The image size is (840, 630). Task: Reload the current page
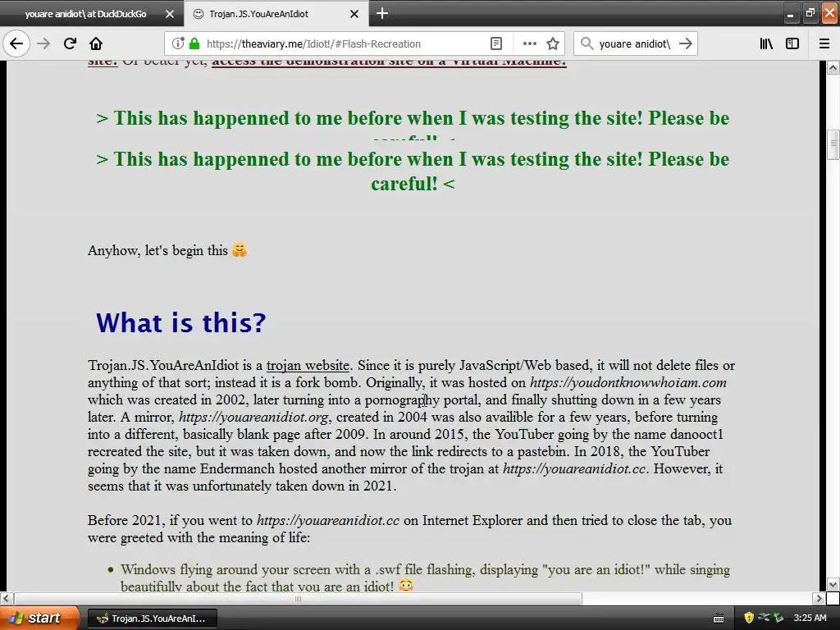coord(70,43)
